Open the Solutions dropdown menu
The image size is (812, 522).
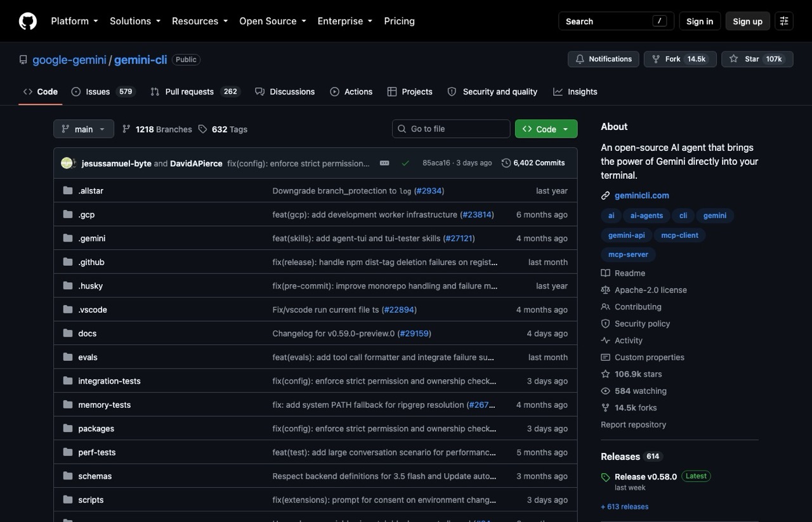(135, 21)
